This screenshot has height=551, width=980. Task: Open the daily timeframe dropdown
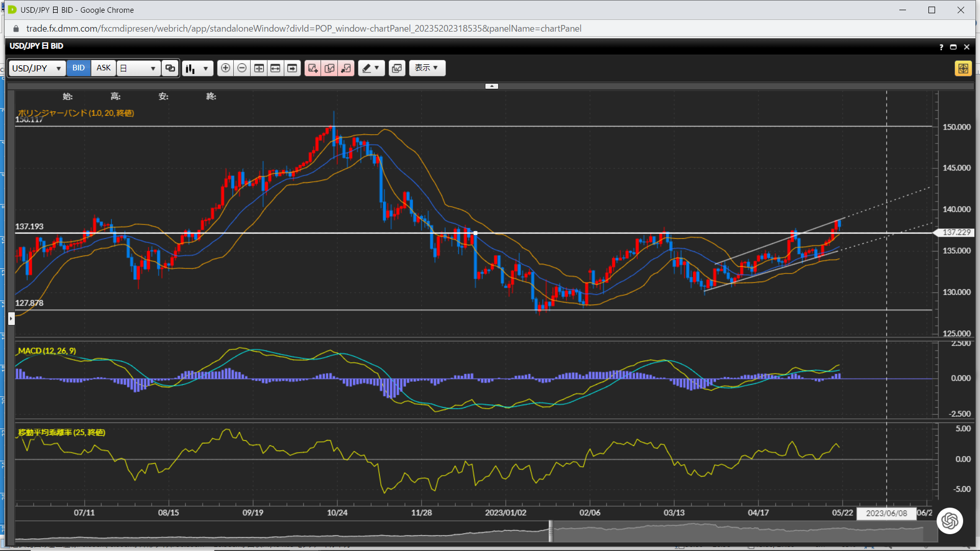click(138, 68)
